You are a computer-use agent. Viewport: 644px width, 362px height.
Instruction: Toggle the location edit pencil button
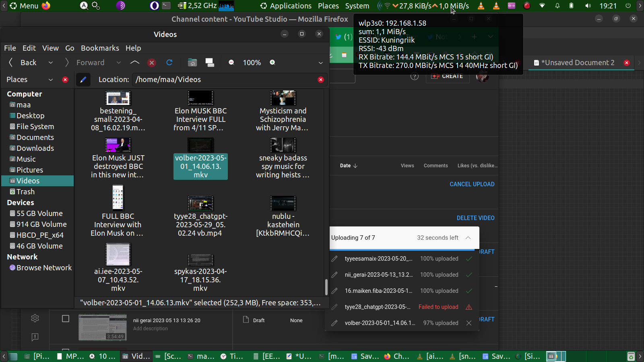(83, 80)
